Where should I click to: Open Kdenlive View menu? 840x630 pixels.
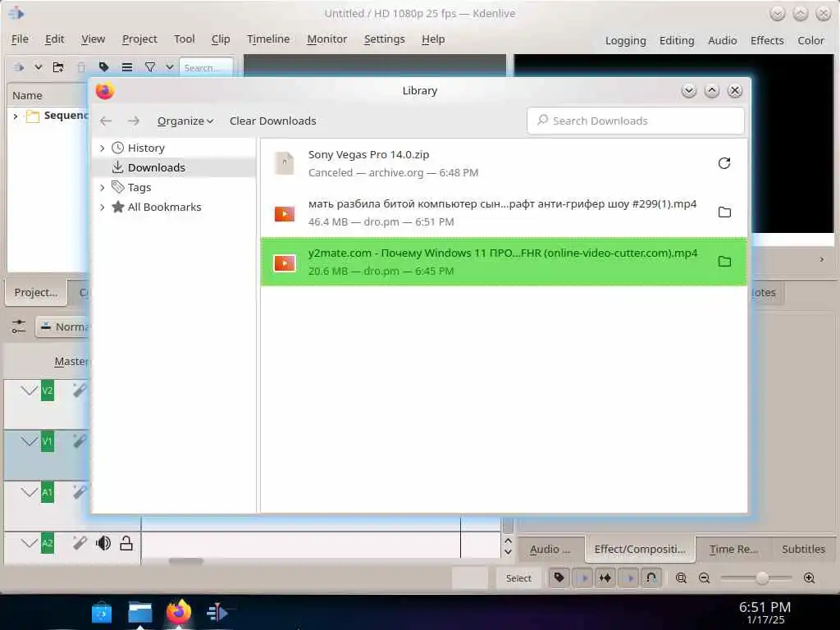pyautogui.click(x=94, y=39)
